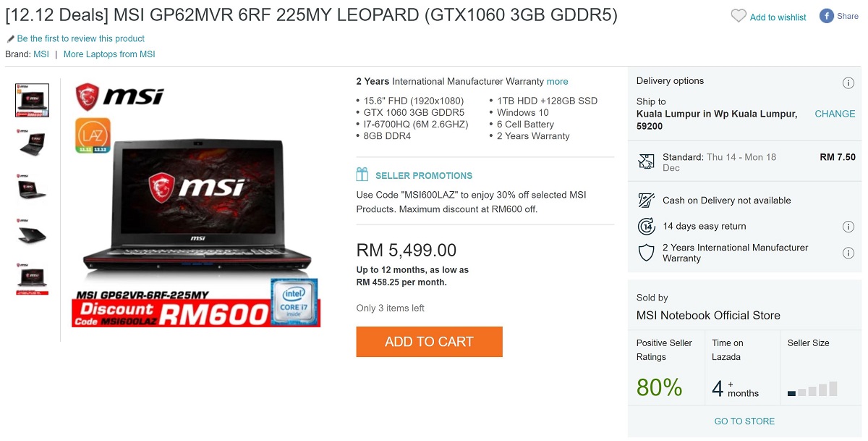Add the laptop to cart
The image size is (868, 441).
coord(429,342)
